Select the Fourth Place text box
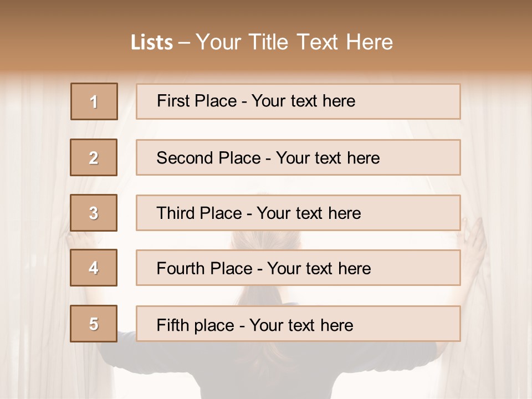This screenshot has width=532, height=399. click(x=298, y=268)
